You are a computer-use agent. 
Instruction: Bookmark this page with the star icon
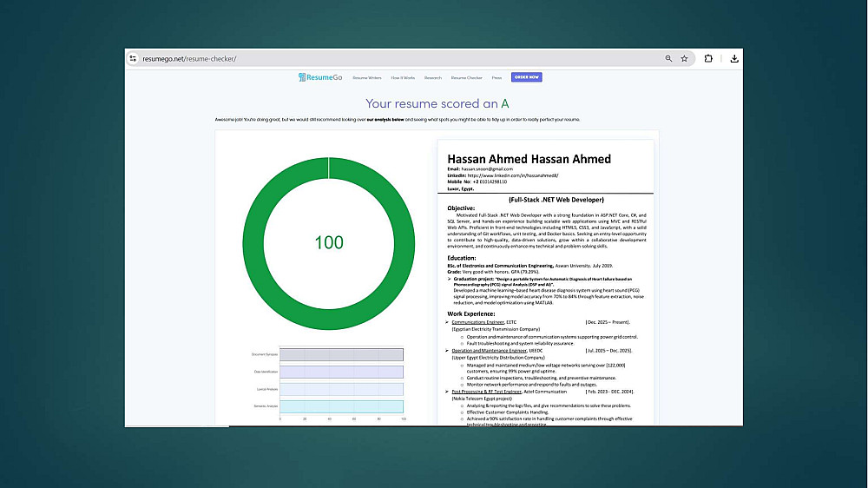tap(684, 58)
